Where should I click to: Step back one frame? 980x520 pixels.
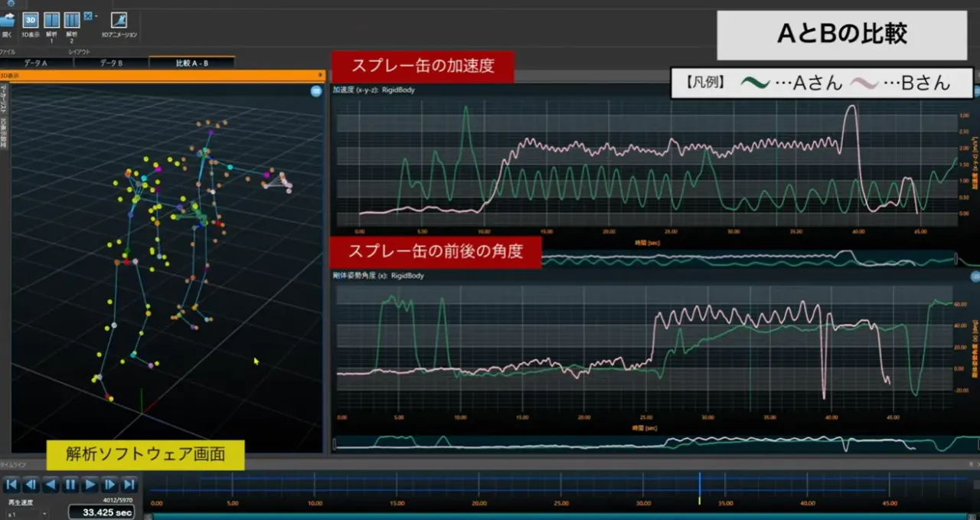tap(31, 484)
